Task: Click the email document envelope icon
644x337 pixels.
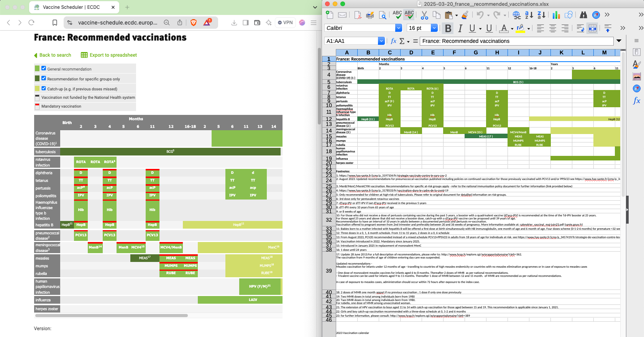Action: (342, 15)
